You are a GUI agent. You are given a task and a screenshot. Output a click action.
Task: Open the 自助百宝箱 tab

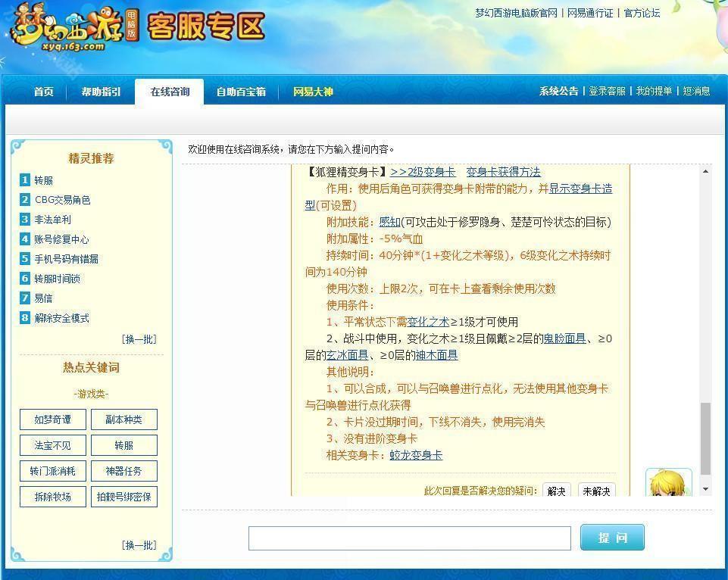click(241, 92)
